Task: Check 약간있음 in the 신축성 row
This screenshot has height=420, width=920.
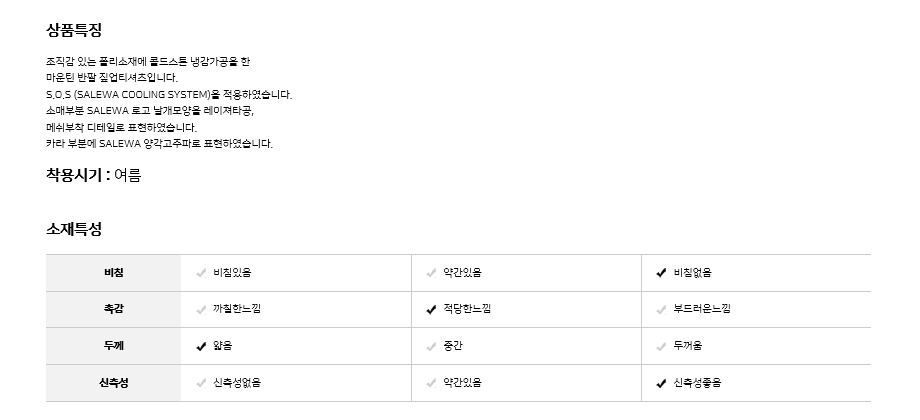Action: click(462, 383)
